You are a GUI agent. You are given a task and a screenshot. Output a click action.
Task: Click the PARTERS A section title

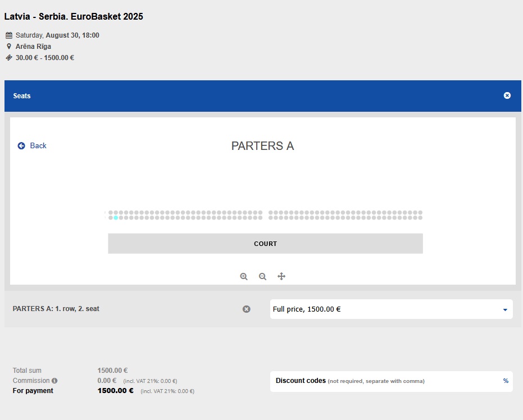click(x=262, y=146)
